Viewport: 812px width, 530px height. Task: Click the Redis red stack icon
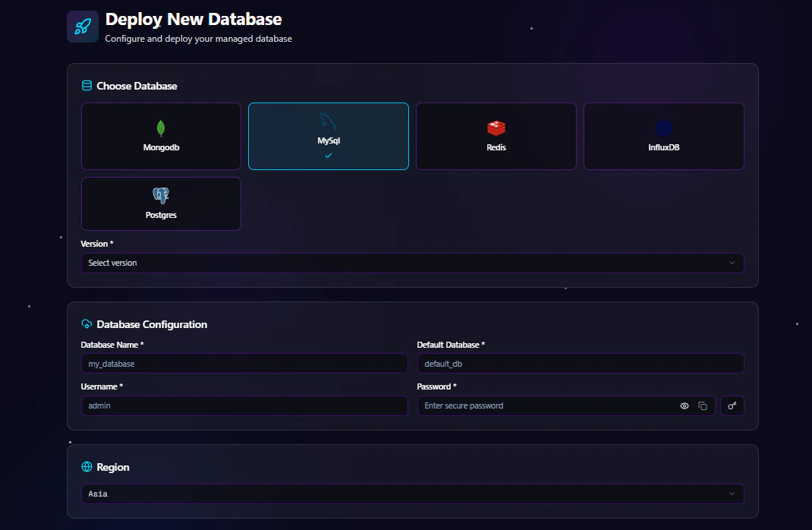[x=496, y=128]
